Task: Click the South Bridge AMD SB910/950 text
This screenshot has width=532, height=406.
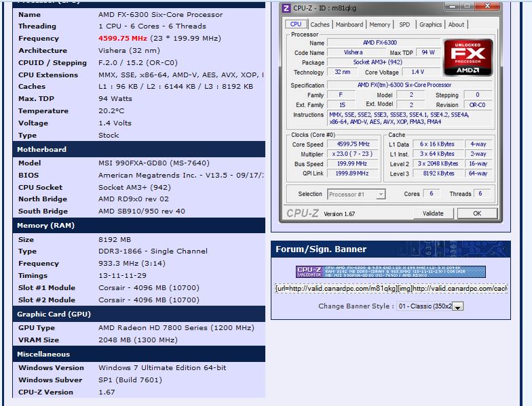Action: (141, 211)
